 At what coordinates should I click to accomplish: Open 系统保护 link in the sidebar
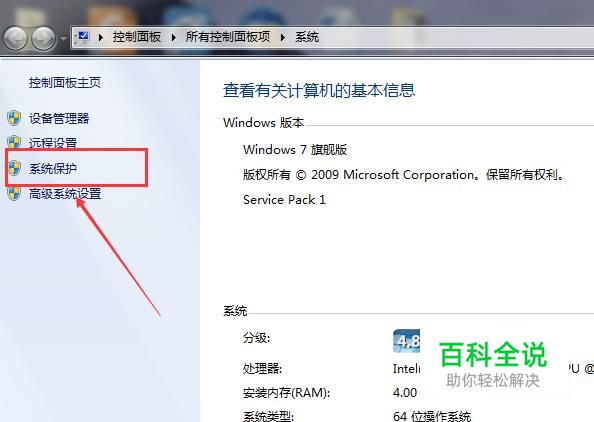pyautogui.click(x=53, y=168)
